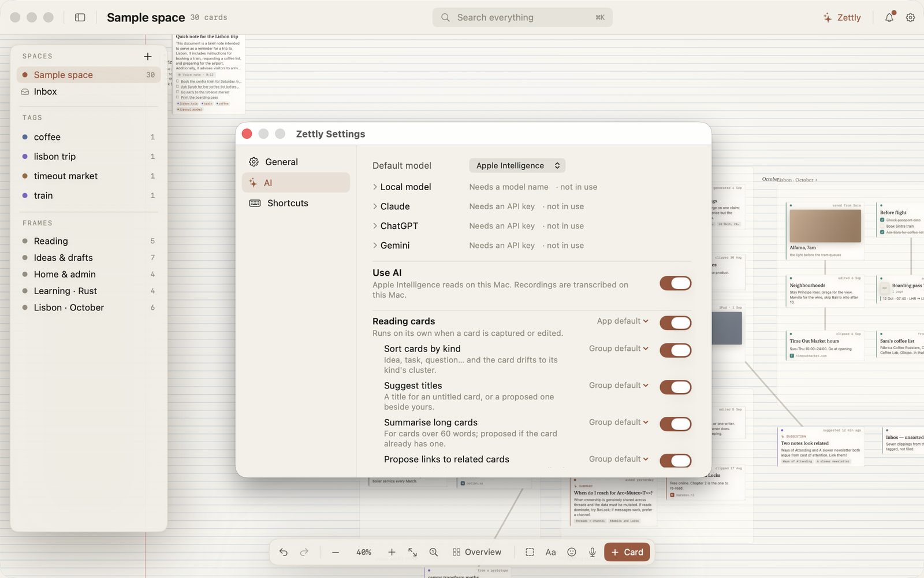Turn off Sort cards by kind

[676, 350]
